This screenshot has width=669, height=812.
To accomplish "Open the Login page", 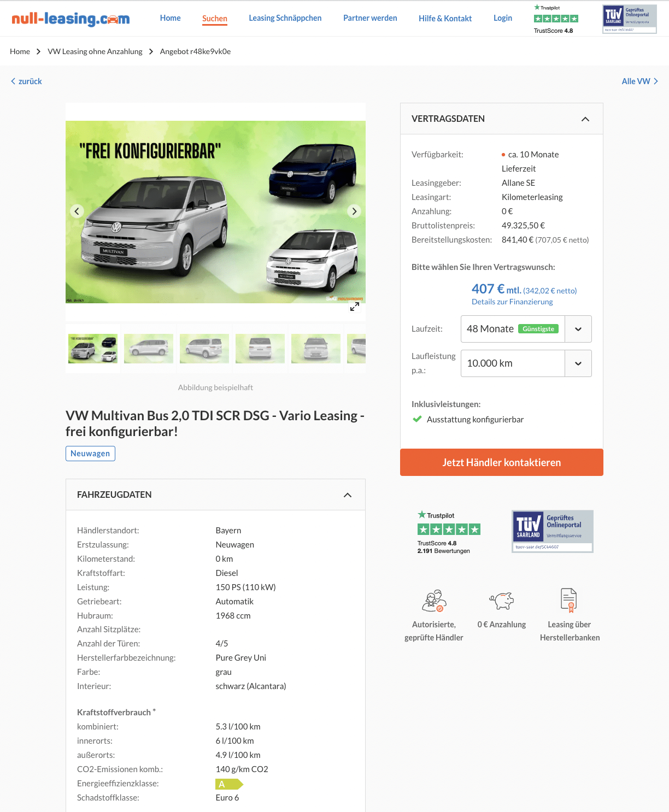I will click(x=503, y=18).
